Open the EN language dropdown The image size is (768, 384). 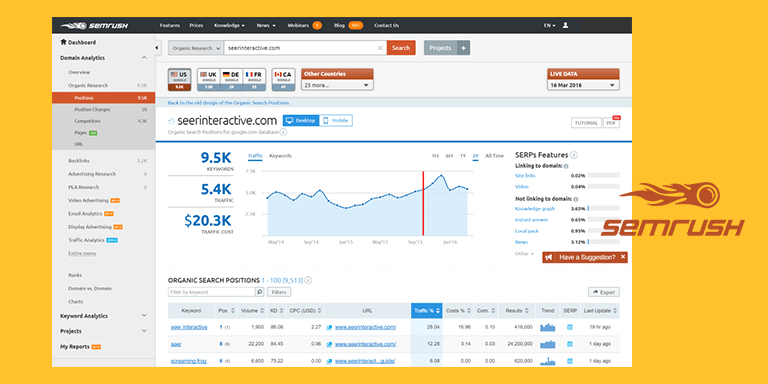[x=550, y=25]
